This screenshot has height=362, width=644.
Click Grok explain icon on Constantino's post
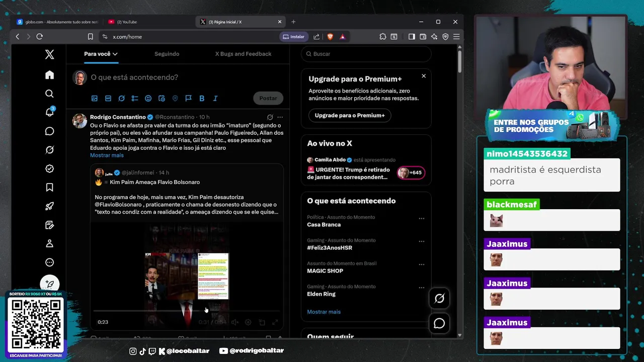pyautogui.click(x=270, y=117)
